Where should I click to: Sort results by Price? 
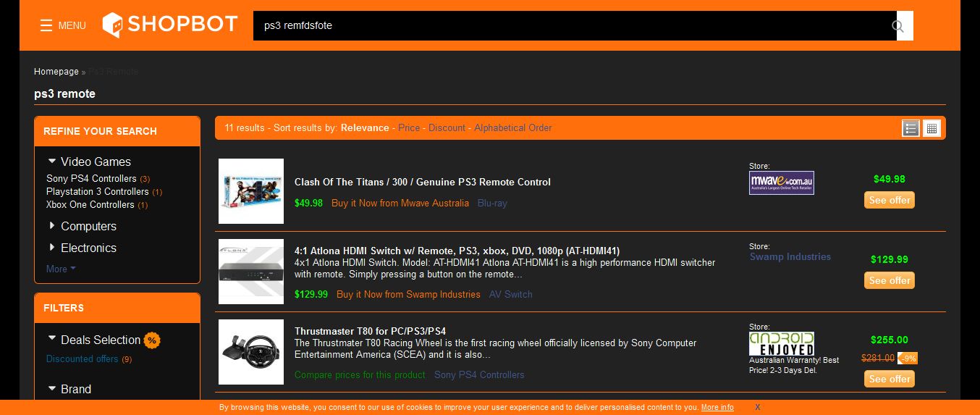(409, 127)
